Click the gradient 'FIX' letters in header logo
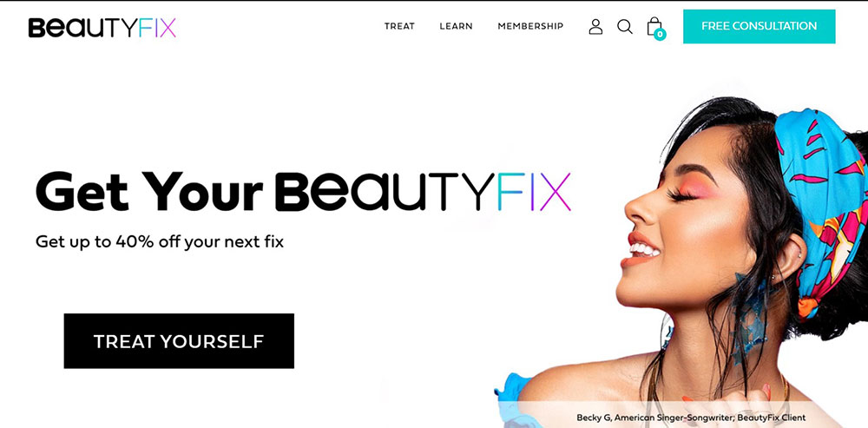 [157, 27]
